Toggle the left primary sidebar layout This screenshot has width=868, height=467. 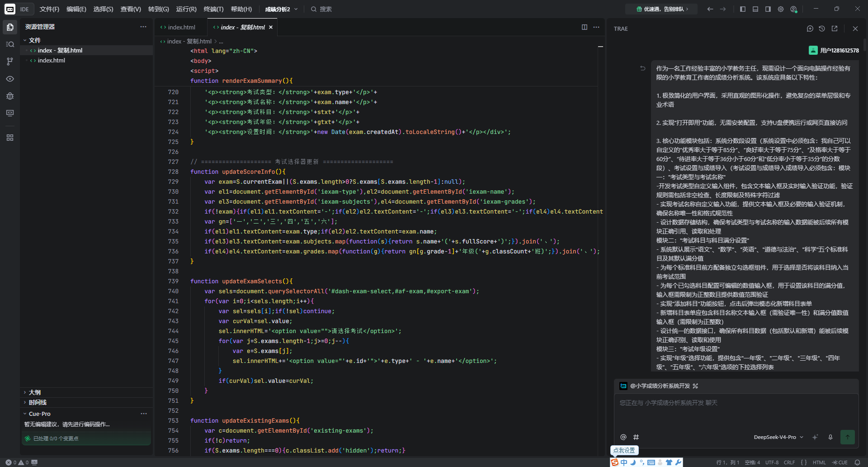(743, 9)
